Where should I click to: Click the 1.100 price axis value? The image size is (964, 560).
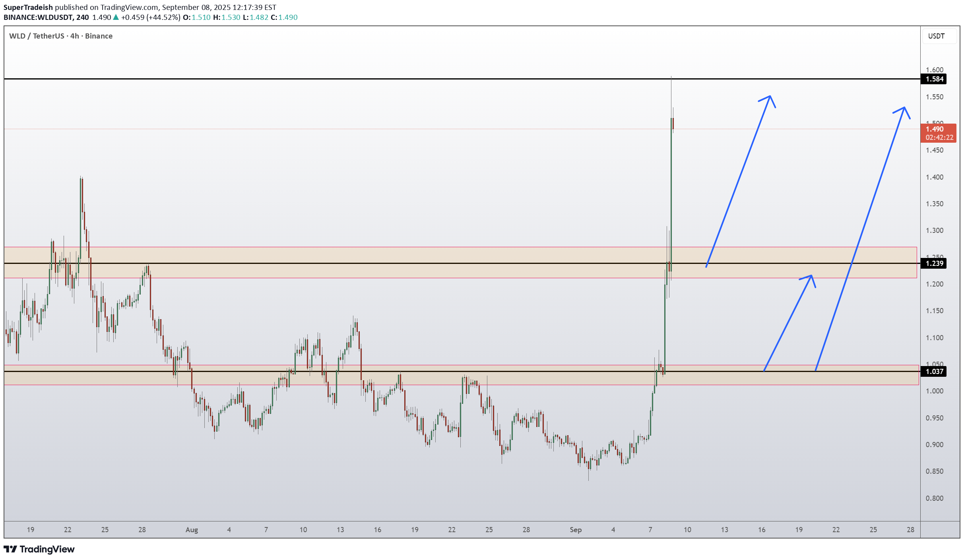click(x=935, y=338)
